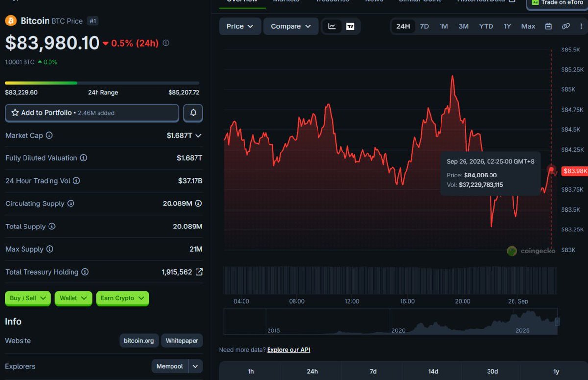Image resolution: width=588 pixels, height=380 pixels.
Task: Click the star icon in Add to Portfolio
Action: 15,113
